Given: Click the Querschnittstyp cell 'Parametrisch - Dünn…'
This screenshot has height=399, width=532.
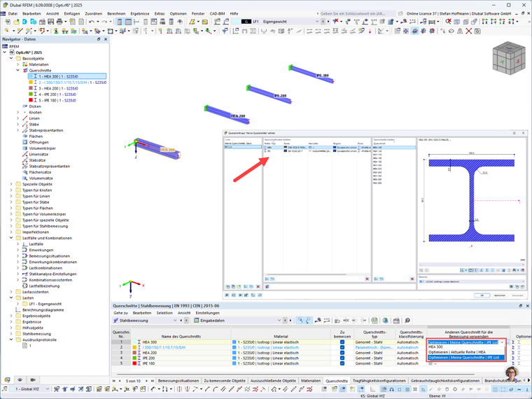Looking at the screenshot, I should click(x=374, y=347).
